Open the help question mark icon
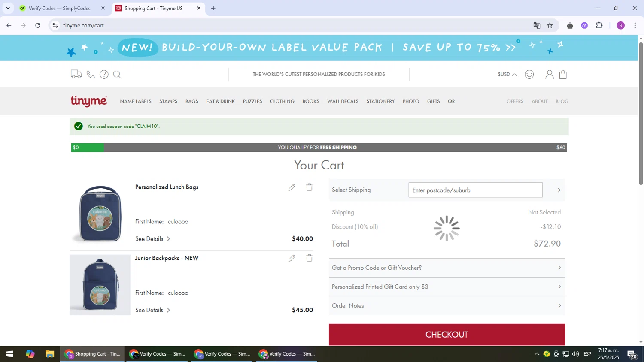The image size is (644, 362). (104, 75)
